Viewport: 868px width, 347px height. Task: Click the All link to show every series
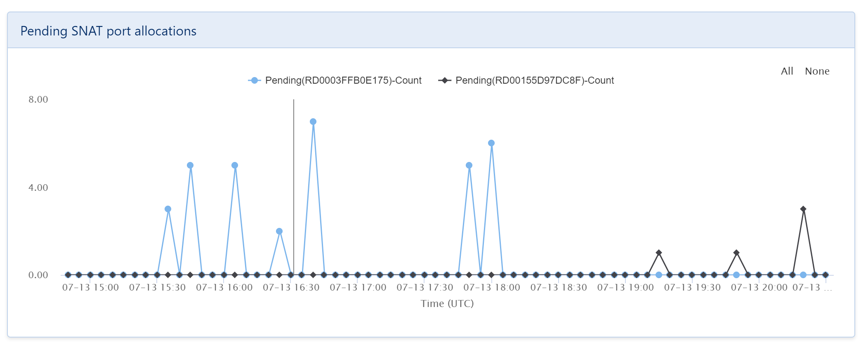click(x=787, y=71)
